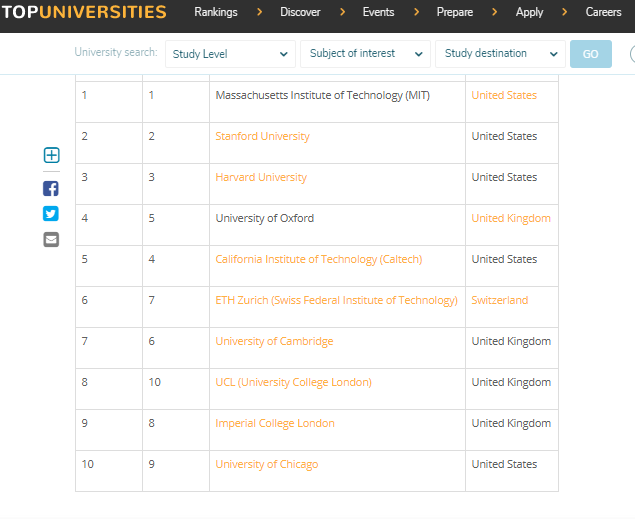Visit the Harvard University page
This screenshot has width=635, height=519.
coord(261,177)
